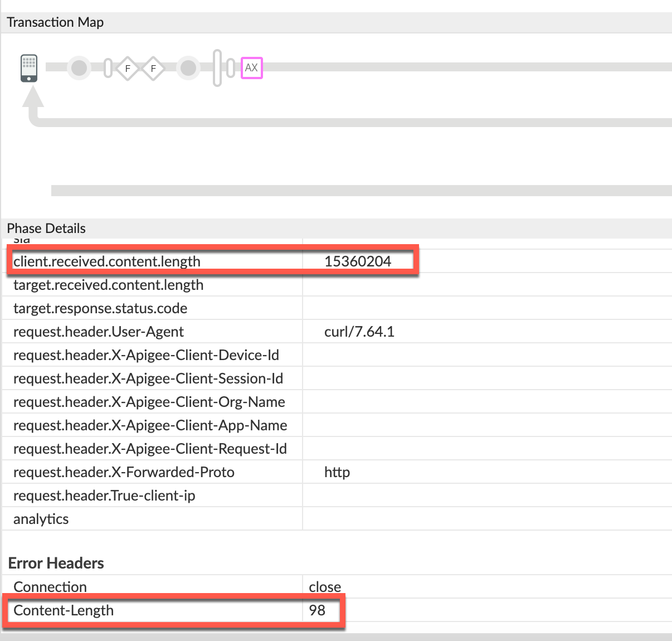Click the 15360204 content length value
Viewport: 672px width, 641px height.
pos(358,261)
